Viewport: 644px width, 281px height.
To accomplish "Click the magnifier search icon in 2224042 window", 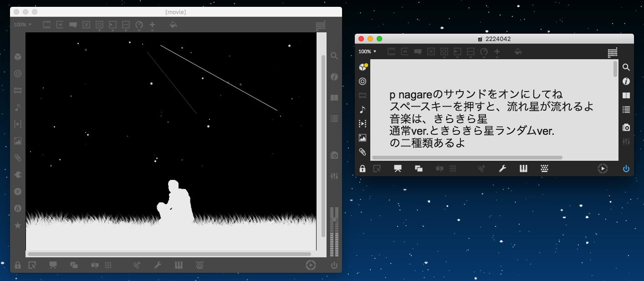I will pos(626,67).
